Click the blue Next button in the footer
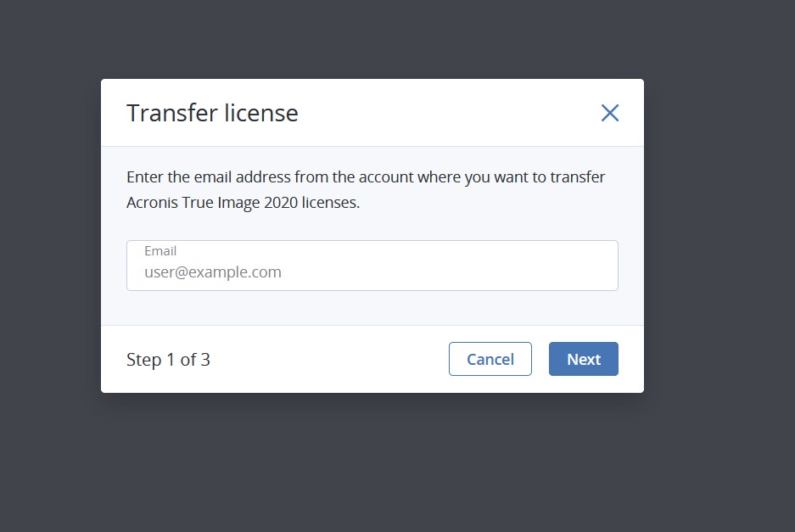 [x=583, y=359]
